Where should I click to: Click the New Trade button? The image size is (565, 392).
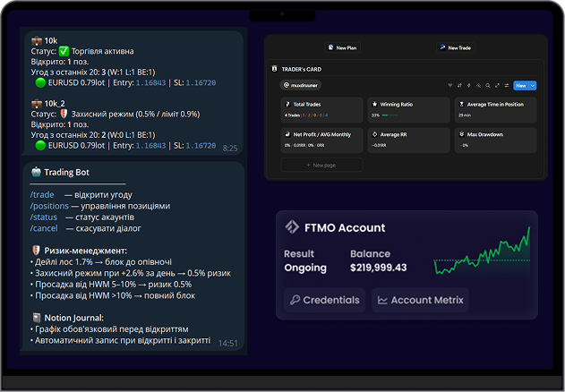point(456,47)
